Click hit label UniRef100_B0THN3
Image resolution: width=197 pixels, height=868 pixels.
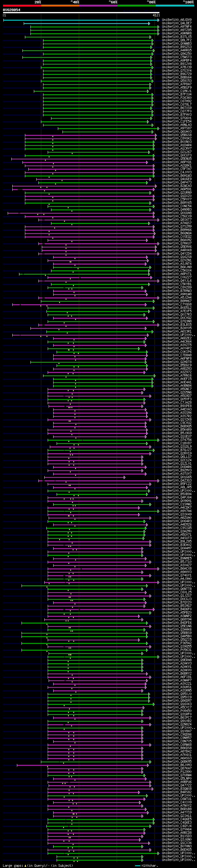pos(177,846)
